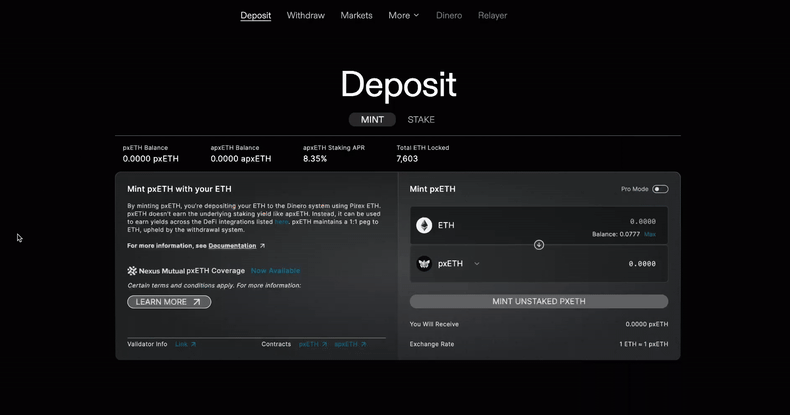Click the 8.35% staking APR value
This screenshot has height=415, width=790.
315,159
